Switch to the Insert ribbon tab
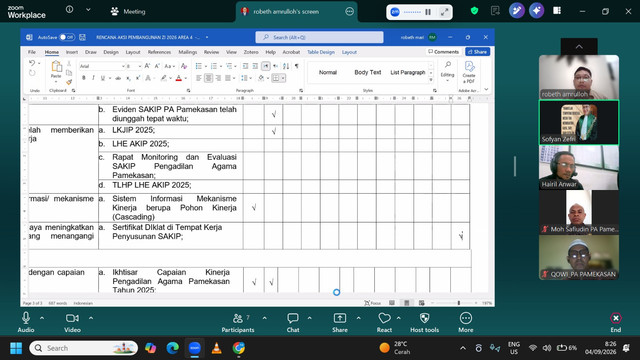The image size is (640, 360). 72,52
